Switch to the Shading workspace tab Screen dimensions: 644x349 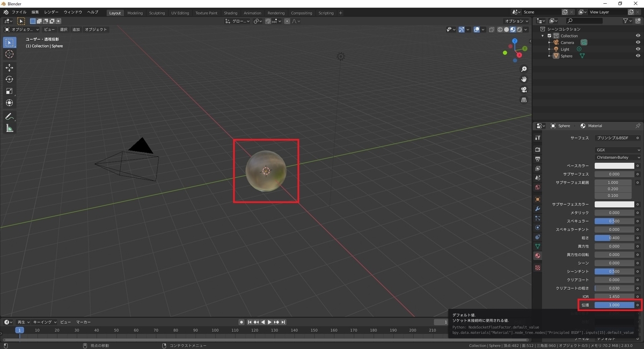(231, 13)
